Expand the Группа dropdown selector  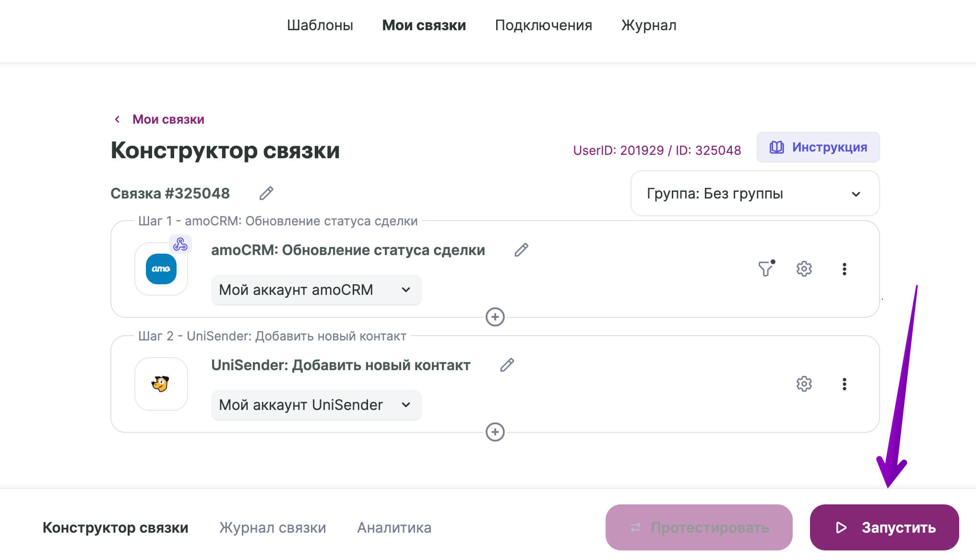coord(755,194)
